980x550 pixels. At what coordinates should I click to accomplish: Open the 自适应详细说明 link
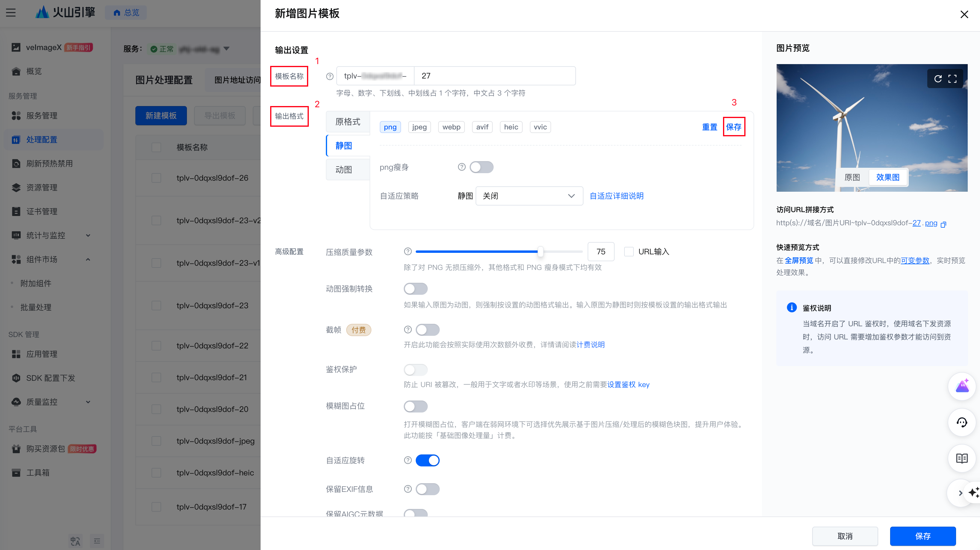pos(616,196)
